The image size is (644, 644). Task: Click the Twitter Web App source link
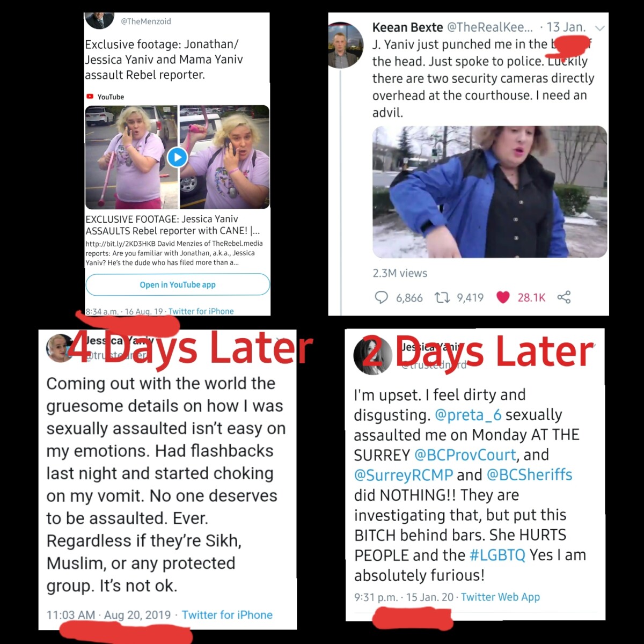500,597
